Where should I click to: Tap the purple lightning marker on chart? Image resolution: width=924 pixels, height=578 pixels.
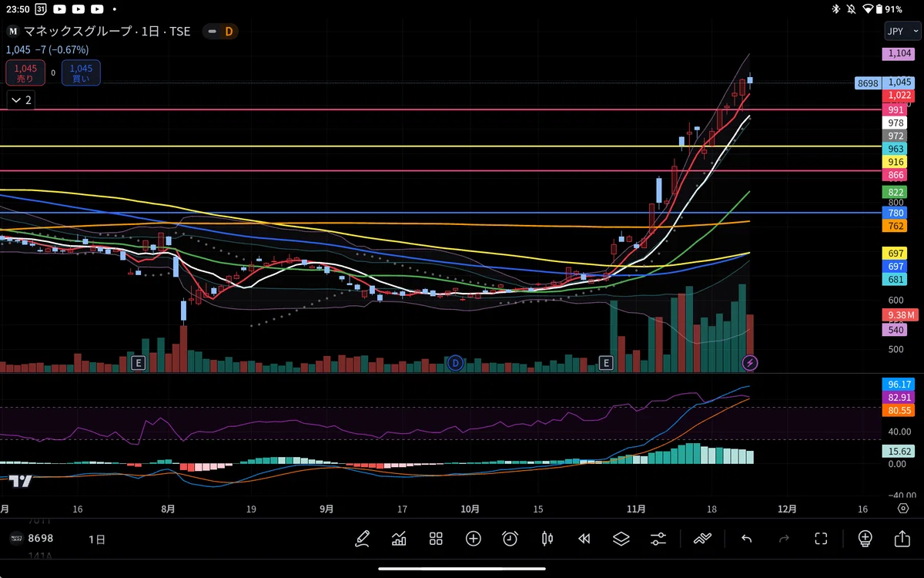(x=750, y=362)
